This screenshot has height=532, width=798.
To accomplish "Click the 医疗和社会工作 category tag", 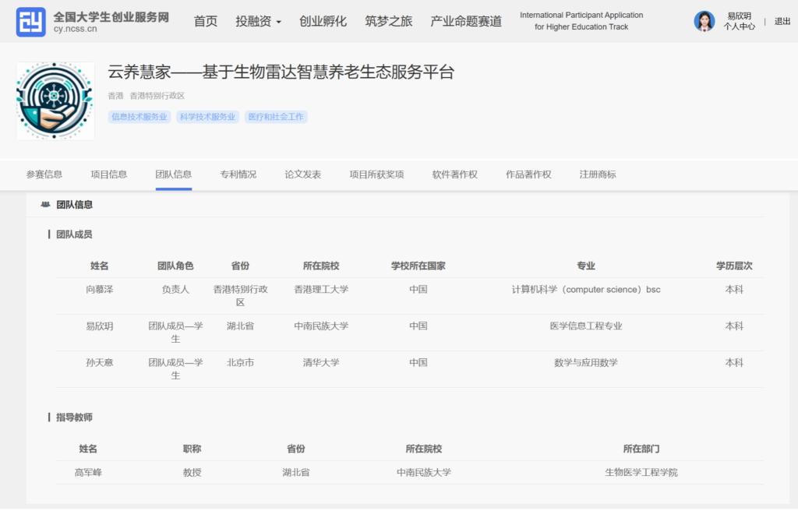I will [276, 117].
